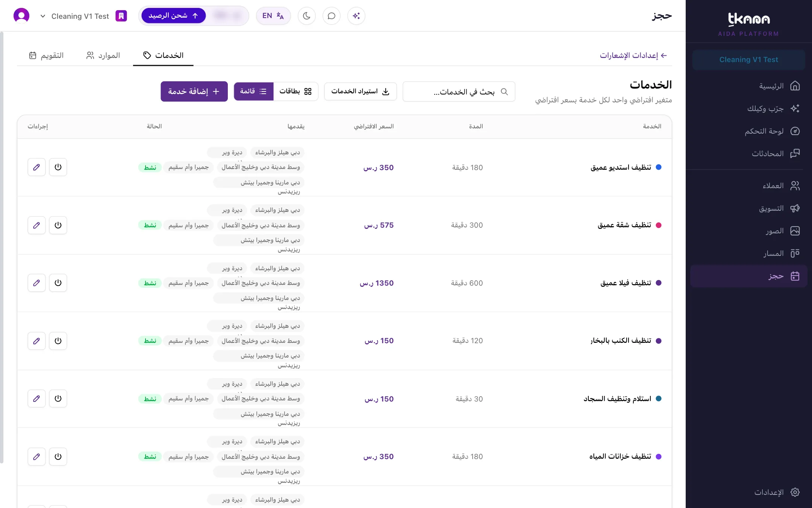Switch to the التقويم calendar tab
This screenshot has height=508, width=812.
pos(47,55)
